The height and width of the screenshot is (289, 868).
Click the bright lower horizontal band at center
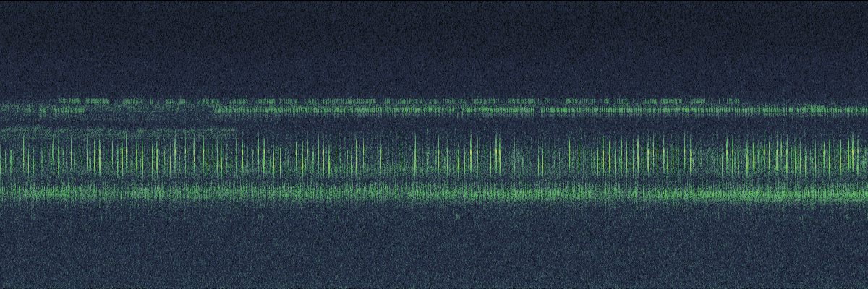coord(434,193)
